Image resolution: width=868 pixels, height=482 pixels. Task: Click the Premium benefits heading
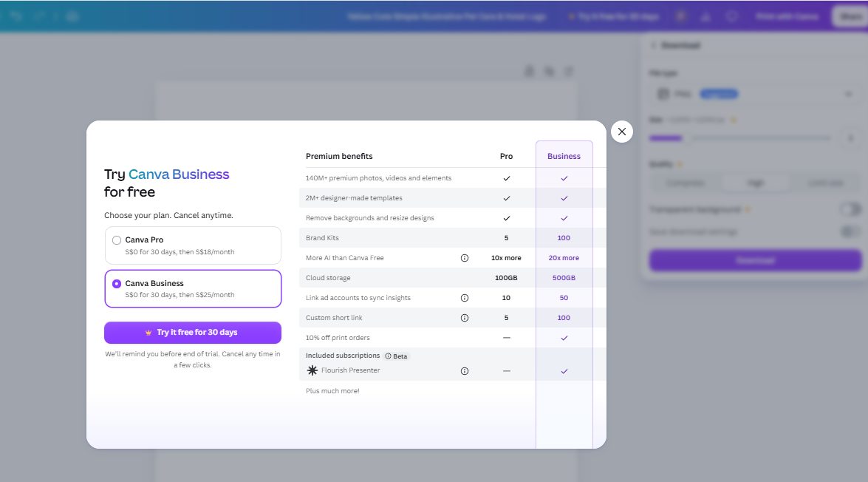[339, 156]
